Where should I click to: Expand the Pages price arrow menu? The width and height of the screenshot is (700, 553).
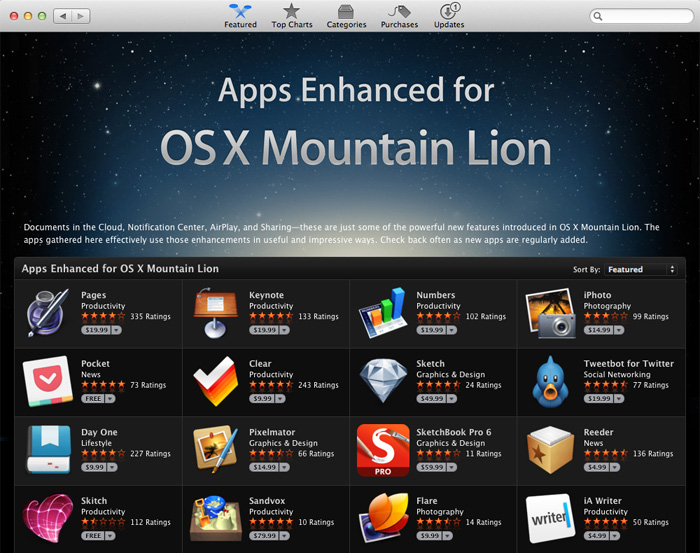(117, 330)
